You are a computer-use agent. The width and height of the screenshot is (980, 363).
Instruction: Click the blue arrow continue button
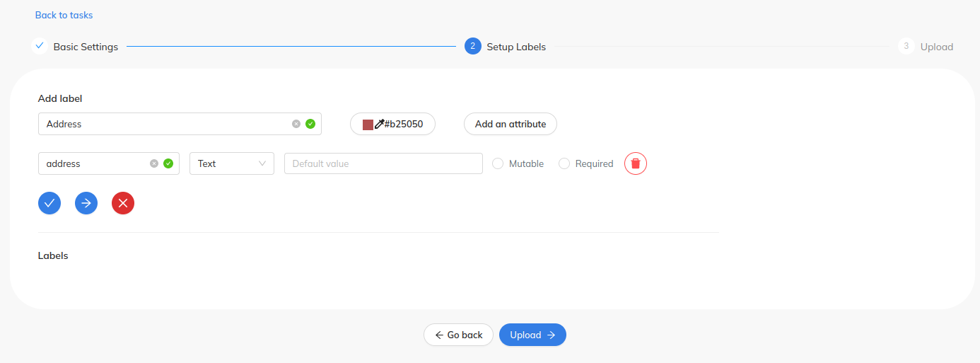[x=86, y=203]
